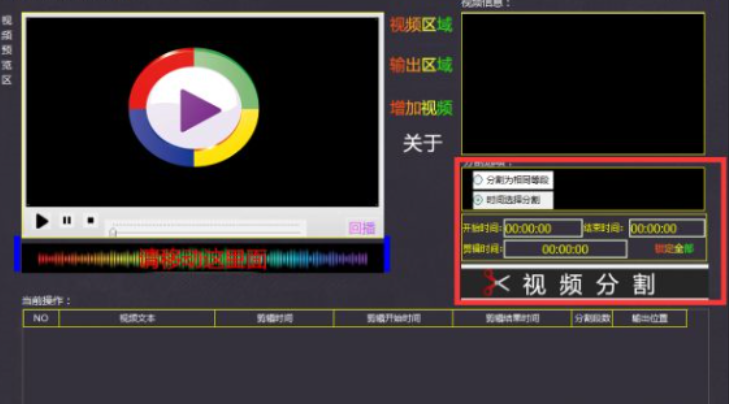Click the red scissors icon
729x404 pixels.
click(x=492, y=284)
